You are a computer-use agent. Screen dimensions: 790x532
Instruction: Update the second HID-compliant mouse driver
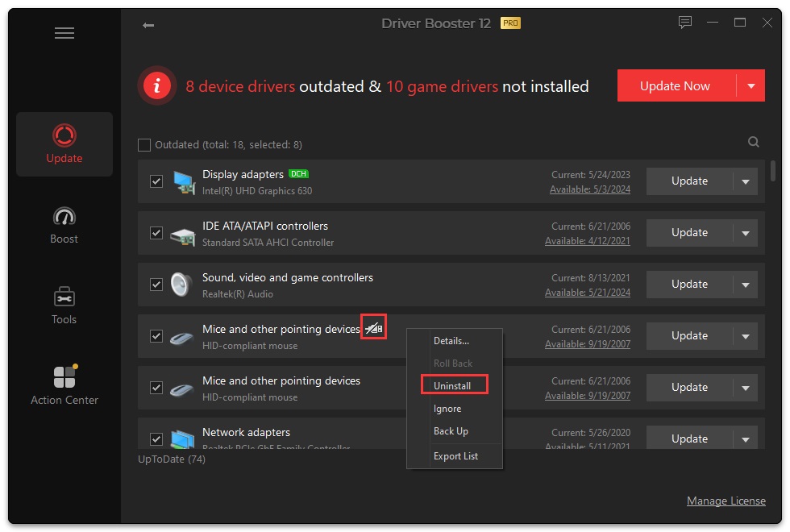tap(689, 388)
